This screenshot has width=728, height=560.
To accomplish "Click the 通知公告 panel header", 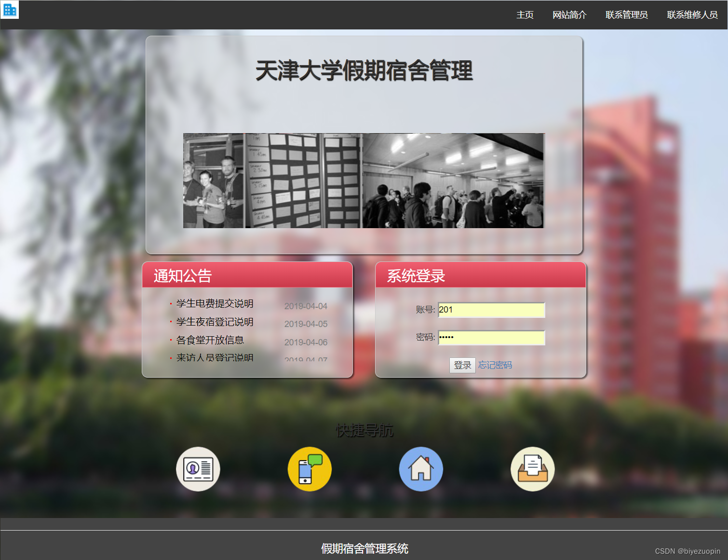I will pos(247,275).
